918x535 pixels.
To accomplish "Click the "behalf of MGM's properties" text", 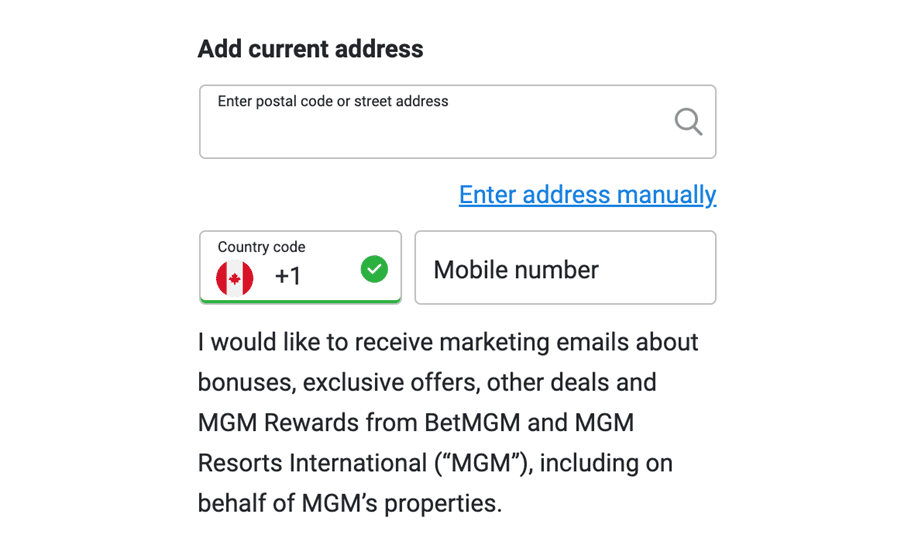I will coord(350,503).
